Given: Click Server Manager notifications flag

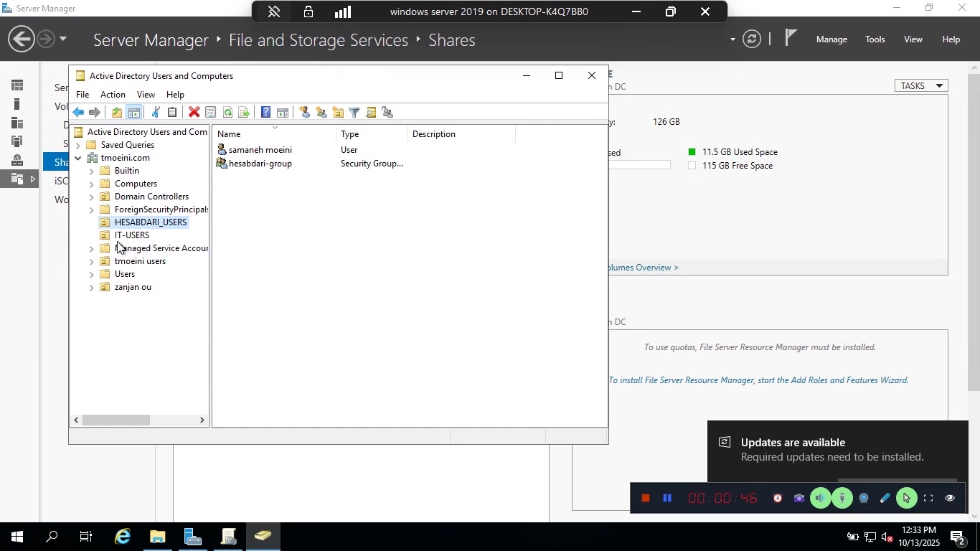Looking at the screenshot, I should [x=791, y=38].
